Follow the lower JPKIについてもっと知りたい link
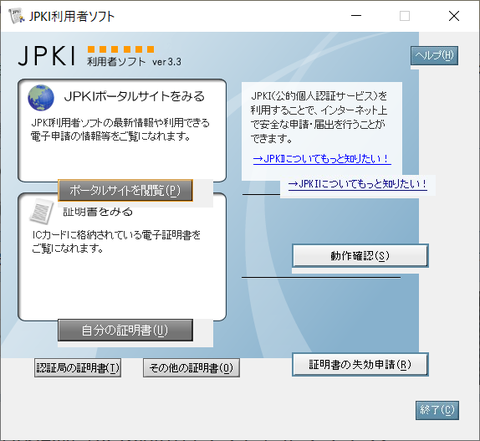 pyautogui.click(x=358, y=184)
